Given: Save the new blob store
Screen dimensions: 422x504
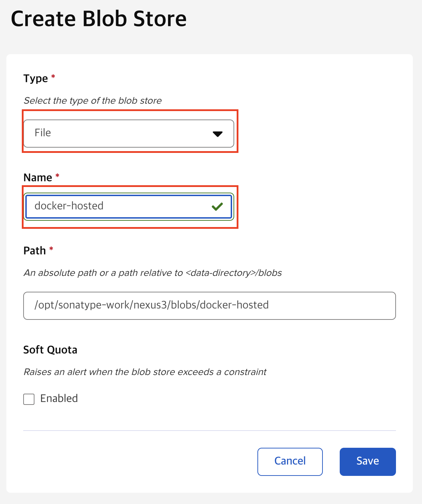Looking at the screenshot, I should [367, 461].
